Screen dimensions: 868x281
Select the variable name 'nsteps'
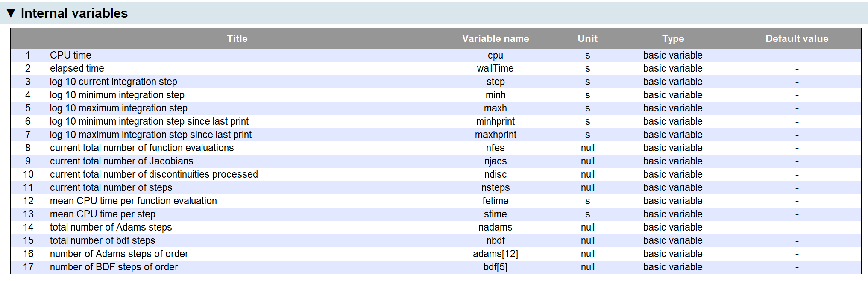click(x=496, y=187)
